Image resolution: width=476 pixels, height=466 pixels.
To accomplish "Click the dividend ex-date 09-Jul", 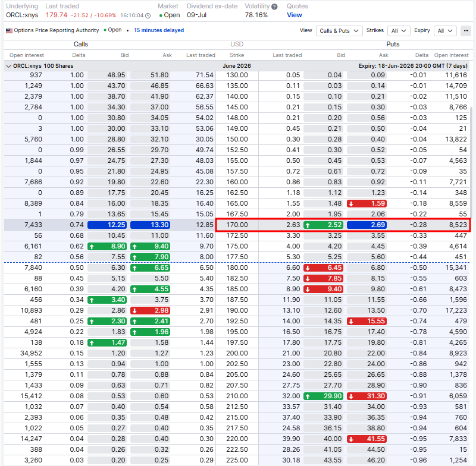I will click(x=197, y=15).
